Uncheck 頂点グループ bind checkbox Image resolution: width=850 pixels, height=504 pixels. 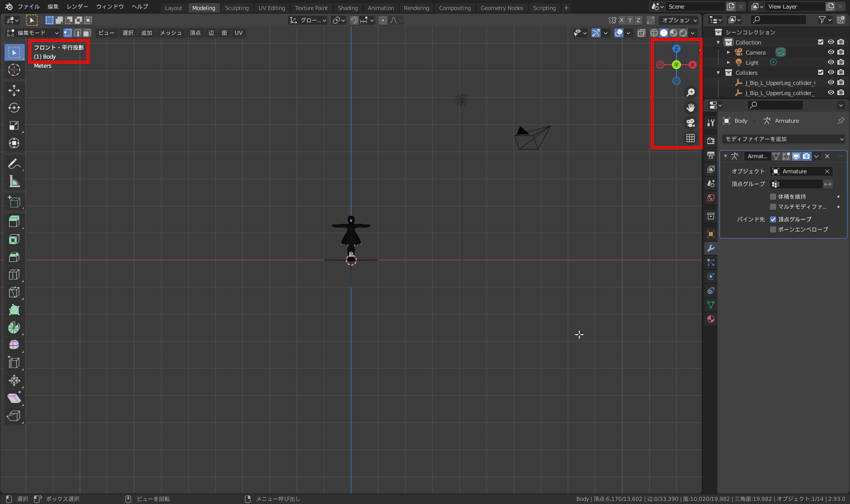click(773, 219)
